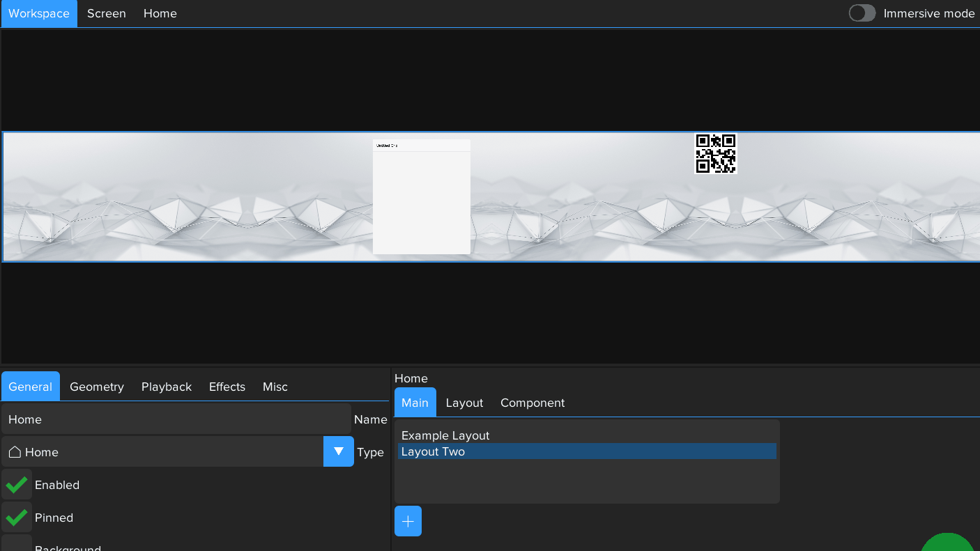The width and height of the screenshot is (980, 551).
Task: Uncheck the Enabled checkbox
Action: (17, 485)
